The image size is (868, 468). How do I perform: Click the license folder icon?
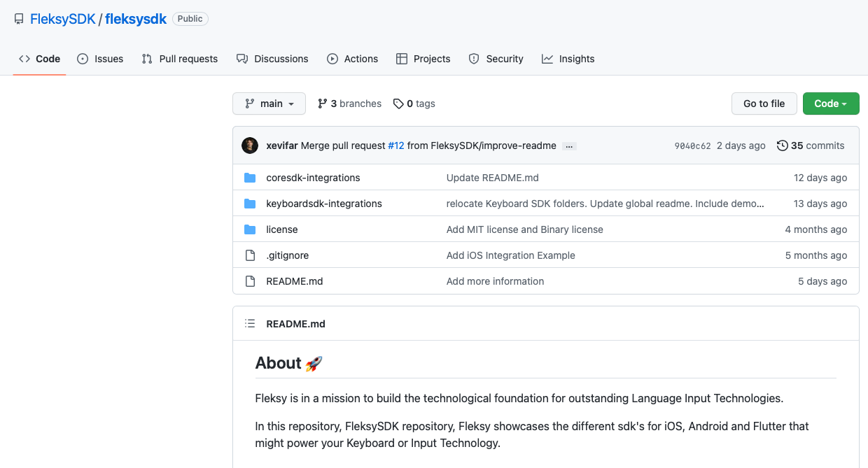250,229
